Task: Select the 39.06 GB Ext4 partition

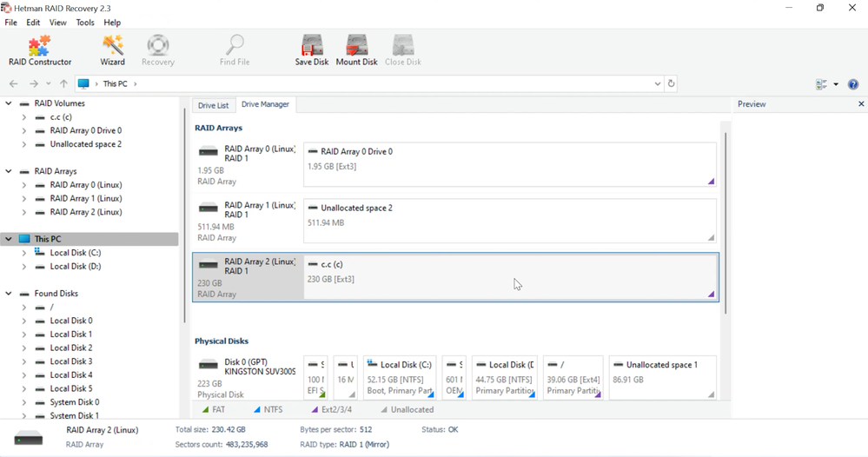Action: tap(573, 378)
